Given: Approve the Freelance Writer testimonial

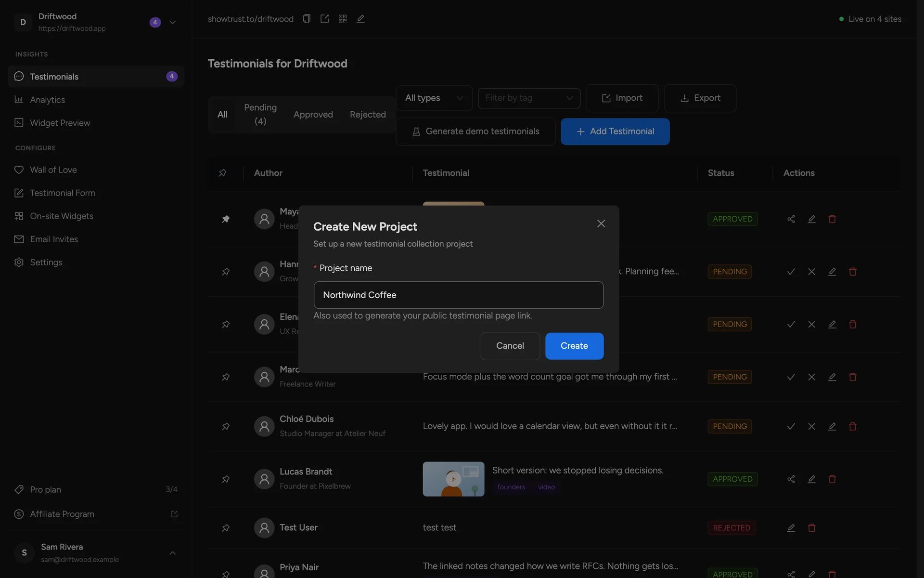Looking at the screenshot, I should tap(791, 377).
